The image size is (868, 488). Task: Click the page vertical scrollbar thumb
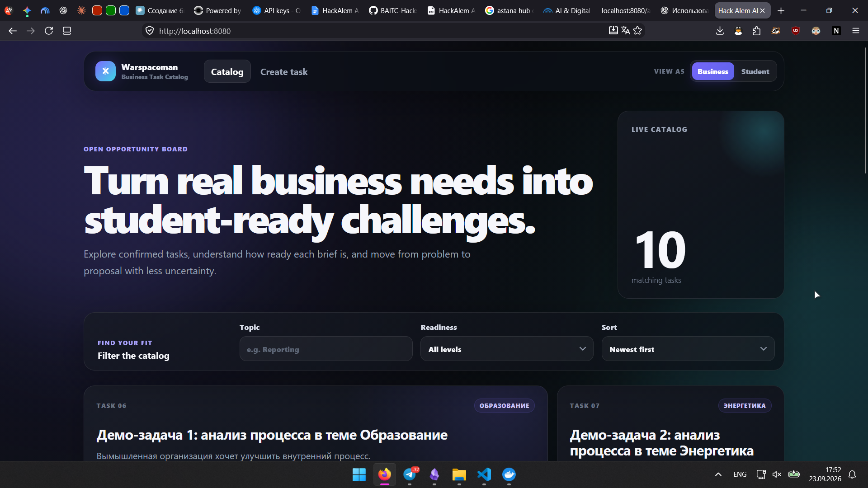pyautogui.click(x=866, y=110)
